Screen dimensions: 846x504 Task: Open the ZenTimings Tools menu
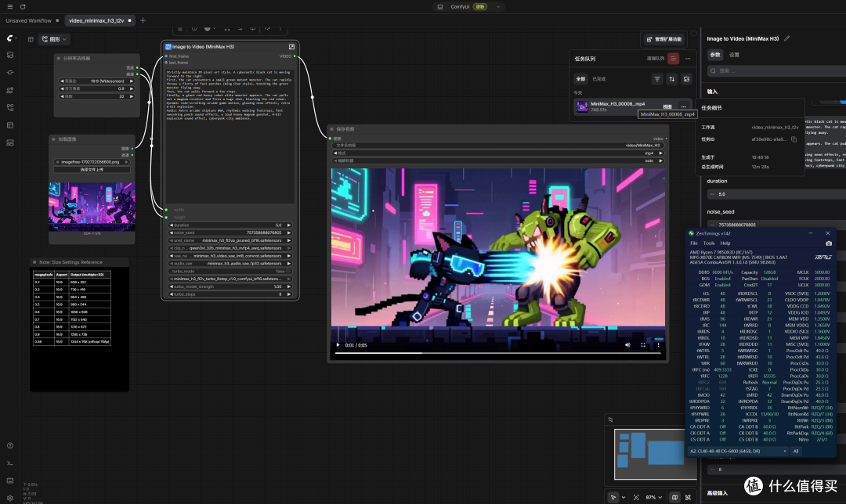pos(708,243)
